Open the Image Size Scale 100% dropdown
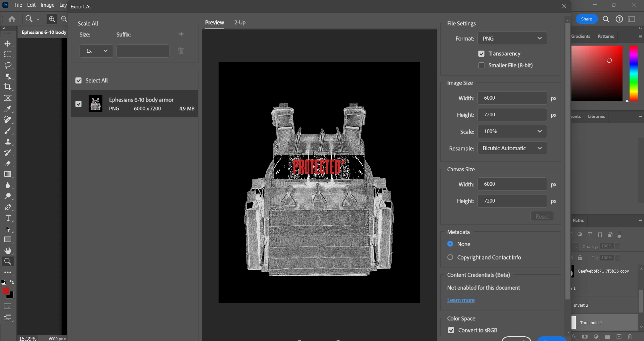The height and width of the screenshot is (341, 644). pyautogui.click(x=512, y=131)
